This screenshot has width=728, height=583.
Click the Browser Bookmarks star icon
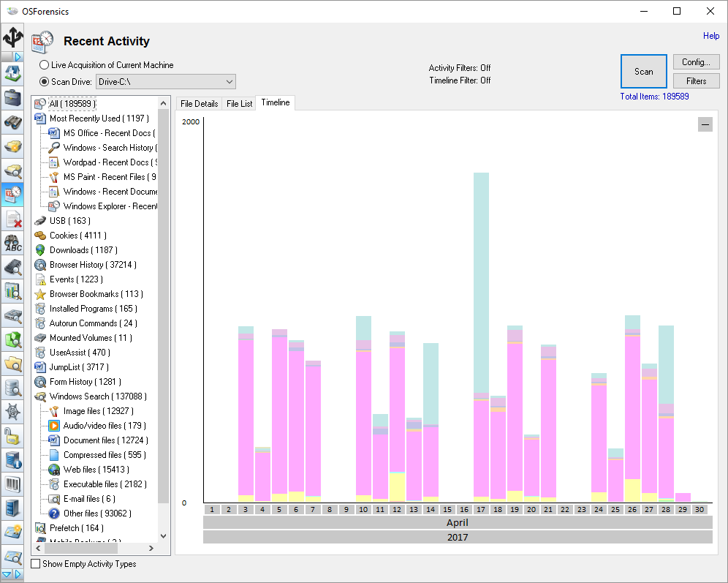click(x=40, y=294)
